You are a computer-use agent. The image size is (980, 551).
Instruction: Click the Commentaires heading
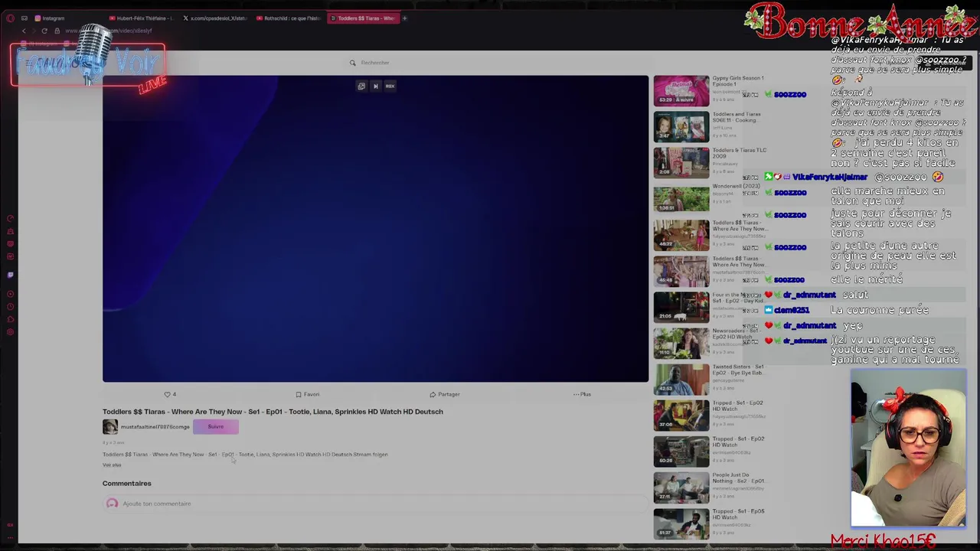[127, 484]
